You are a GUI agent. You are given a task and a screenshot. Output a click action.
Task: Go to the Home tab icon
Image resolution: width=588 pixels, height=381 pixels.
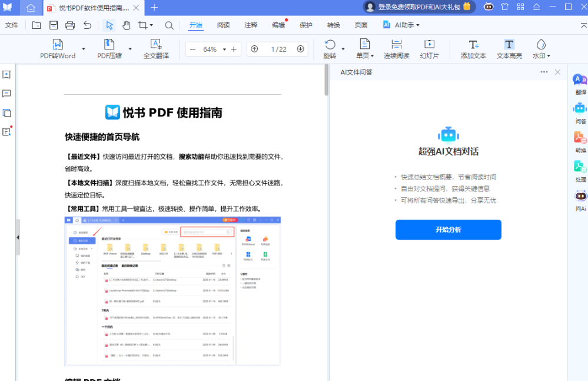click(31, 8)
